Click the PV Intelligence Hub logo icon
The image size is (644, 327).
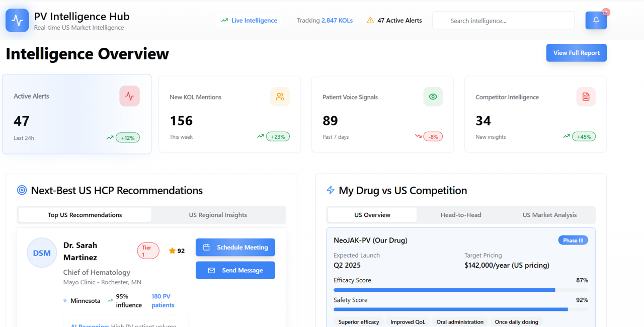coord(17,20)
